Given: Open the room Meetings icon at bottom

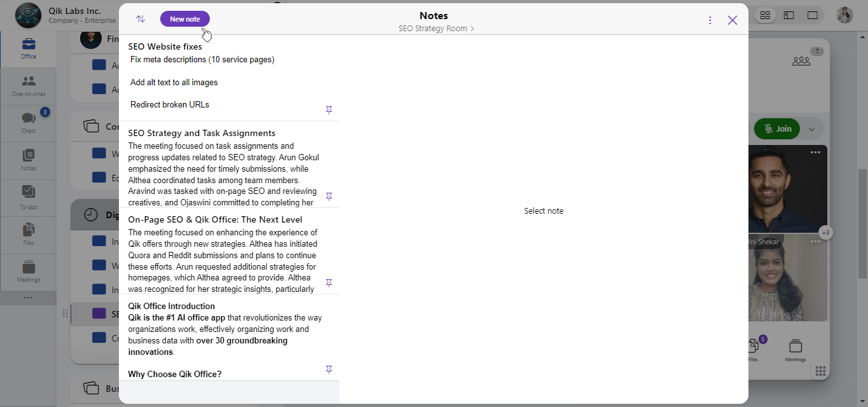Looking at the screenshot, I should tap(795, 351).
